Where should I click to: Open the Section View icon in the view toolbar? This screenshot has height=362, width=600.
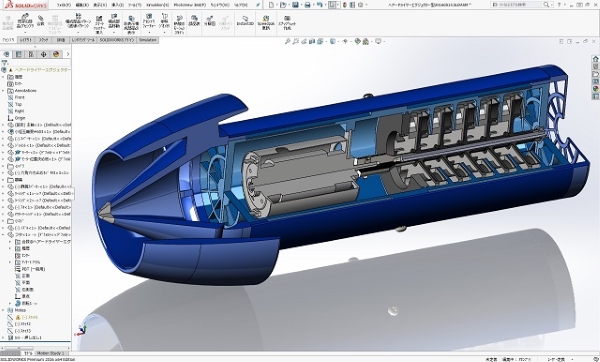(x=312, y=41)
